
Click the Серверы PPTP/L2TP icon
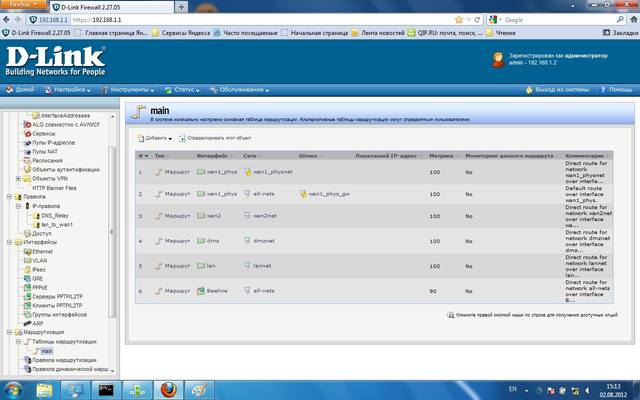tap(27, 296)
